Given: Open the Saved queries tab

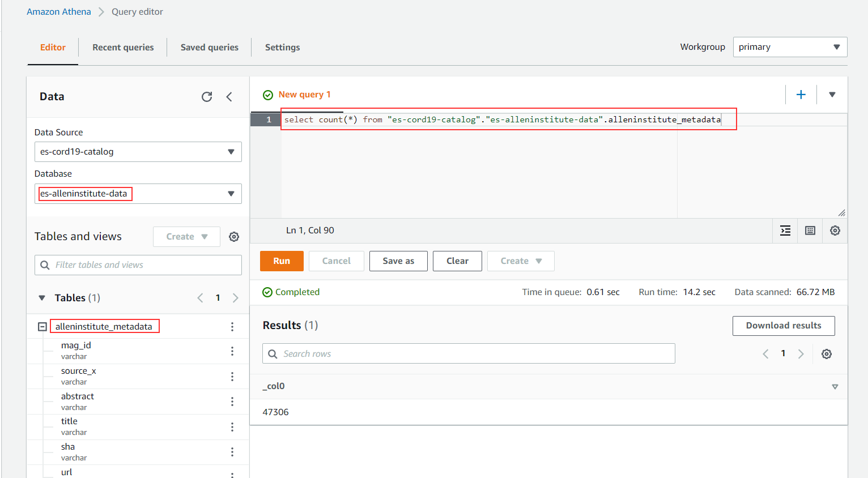Looking at the screenshot, I should [x=210, y=48].
